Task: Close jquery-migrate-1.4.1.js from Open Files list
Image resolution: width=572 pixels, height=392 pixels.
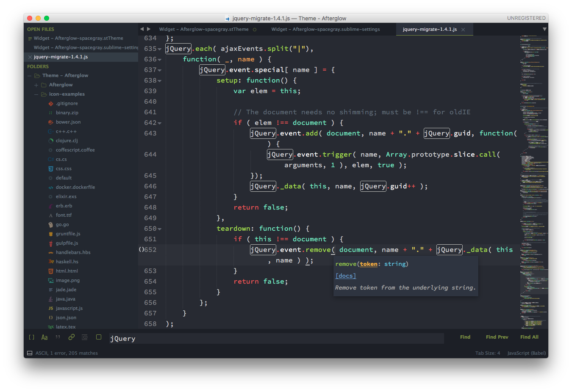Action: (x=30, y=57)
